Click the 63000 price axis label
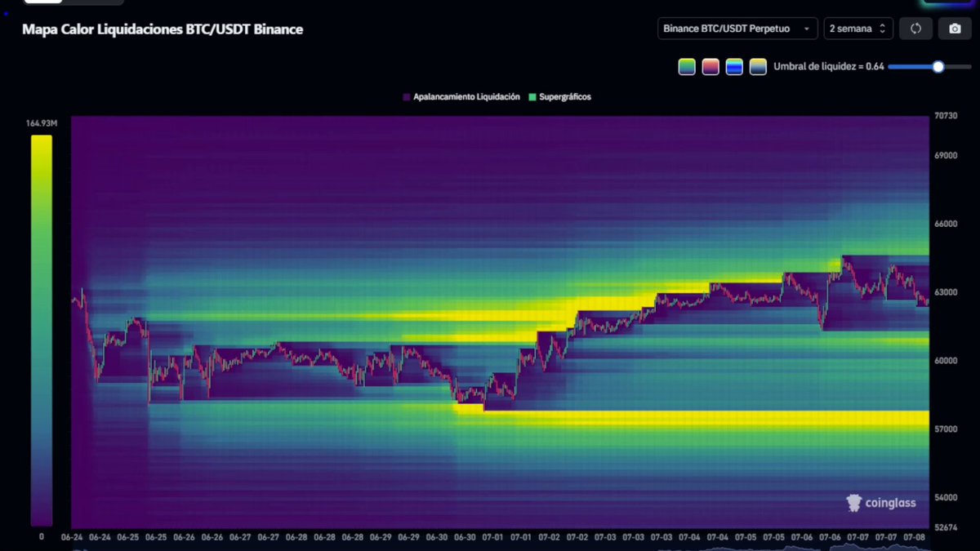The image size is (980, 551). [x=946, y=292]
